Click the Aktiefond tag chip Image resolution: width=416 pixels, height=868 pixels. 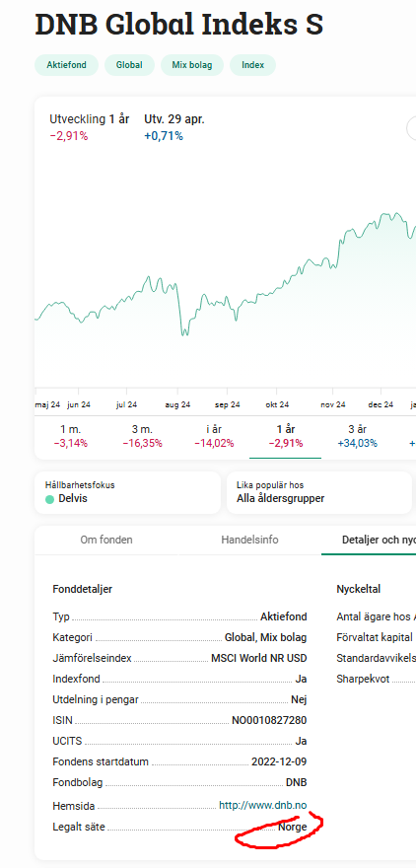coord(66,65)
